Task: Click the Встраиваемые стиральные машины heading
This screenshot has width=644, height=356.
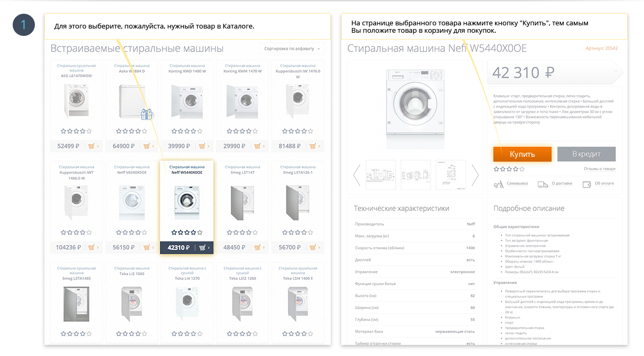Action: pyautogui.click(x=137, y=49)
